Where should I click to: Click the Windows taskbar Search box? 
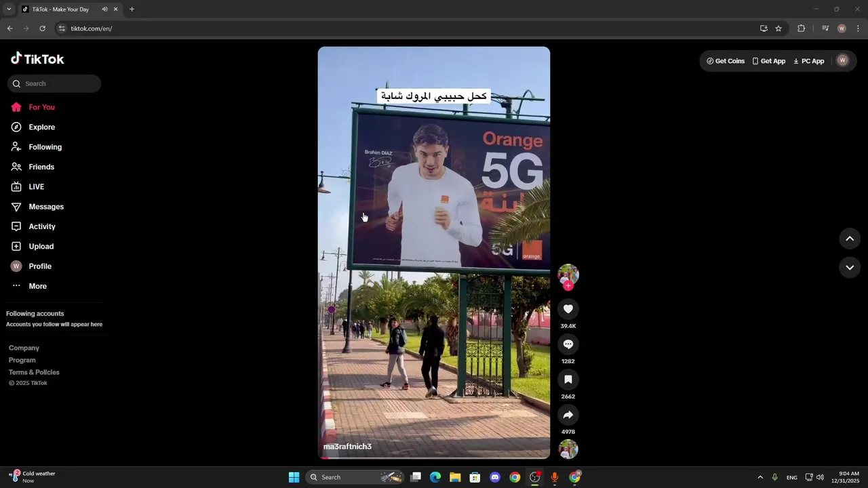(356, 477)
